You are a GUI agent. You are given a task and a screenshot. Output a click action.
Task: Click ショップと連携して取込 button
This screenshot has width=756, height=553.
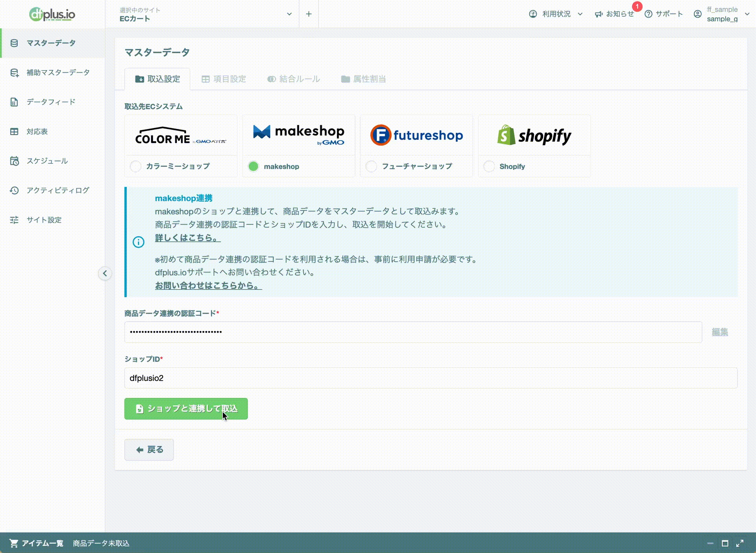[x=186, y=409]
